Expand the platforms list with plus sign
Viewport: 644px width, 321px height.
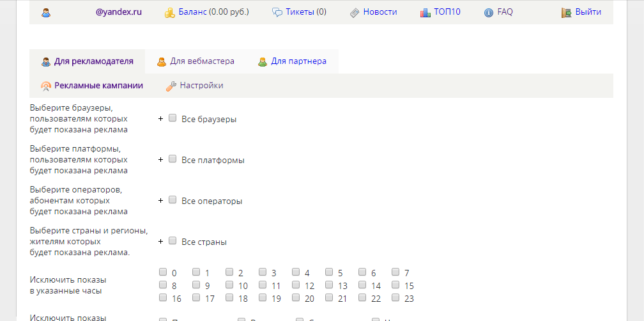160,159
